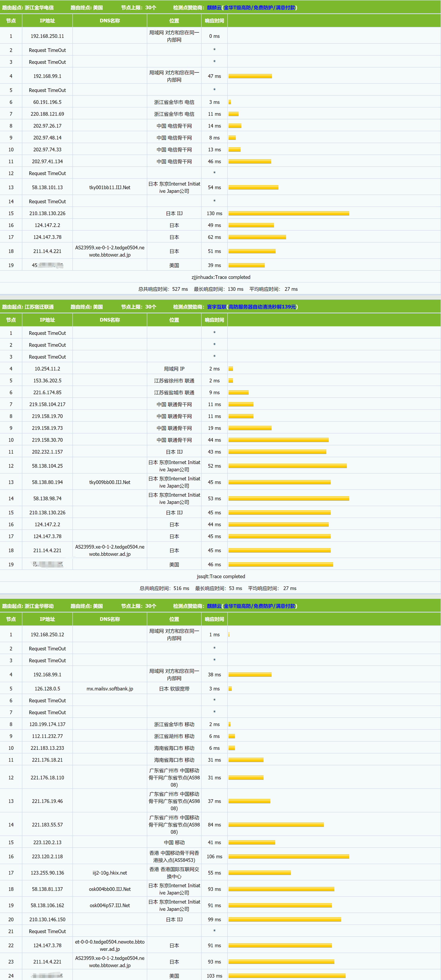This screenshot has width=441, height=980.
Task: Select the 总共响应时间 527 ms summary
Action: pyautogui.click(x=163, y=289)
